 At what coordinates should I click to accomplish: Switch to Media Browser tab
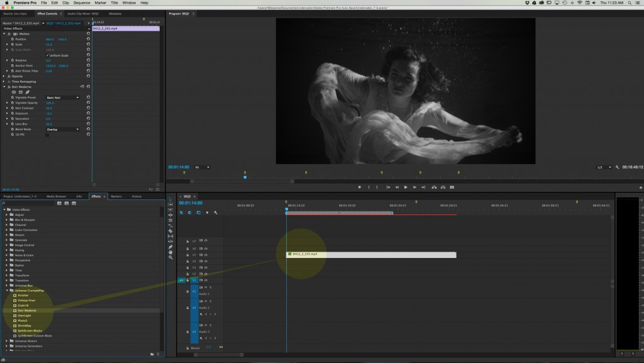tap(56, 196)
